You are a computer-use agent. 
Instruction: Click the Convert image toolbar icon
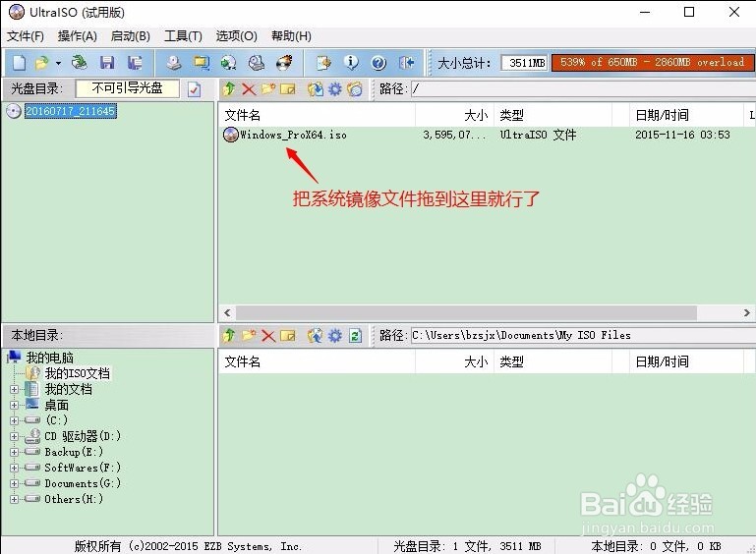tap(228, 63)
